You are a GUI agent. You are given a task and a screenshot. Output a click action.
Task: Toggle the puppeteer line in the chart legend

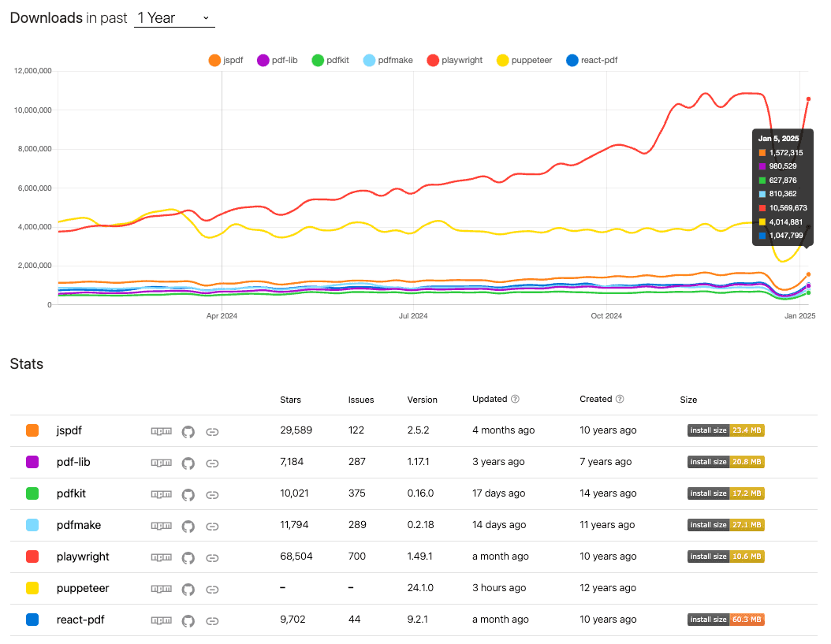(x=524, y=60)
